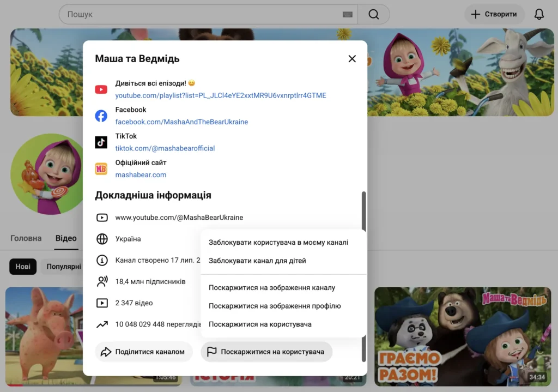Image resolution: width=558 pixels, height=392 pixels.
Task: Select the Популярні filter chip
Action: click(x=63, y=267)
